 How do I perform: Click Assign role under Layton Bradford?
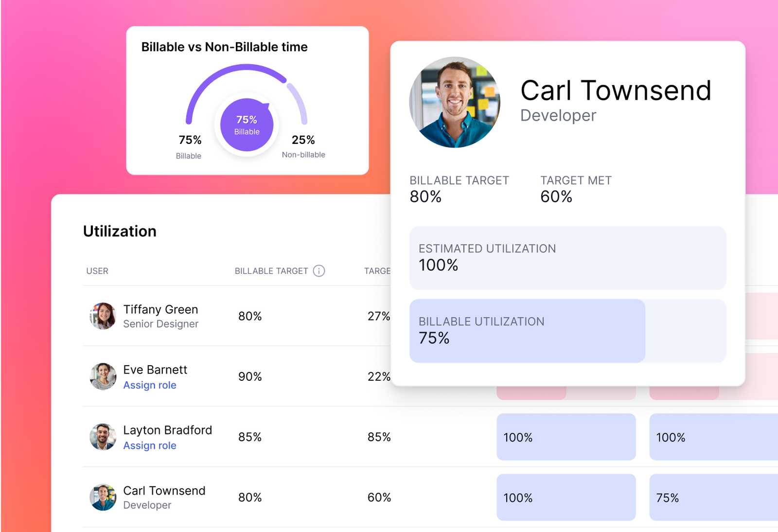150,445
